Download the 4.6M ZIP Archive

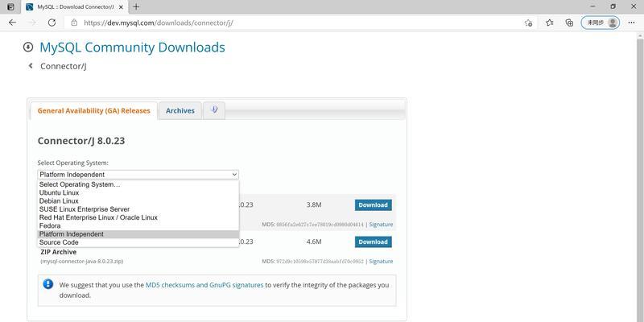click(x=373, y=242)
